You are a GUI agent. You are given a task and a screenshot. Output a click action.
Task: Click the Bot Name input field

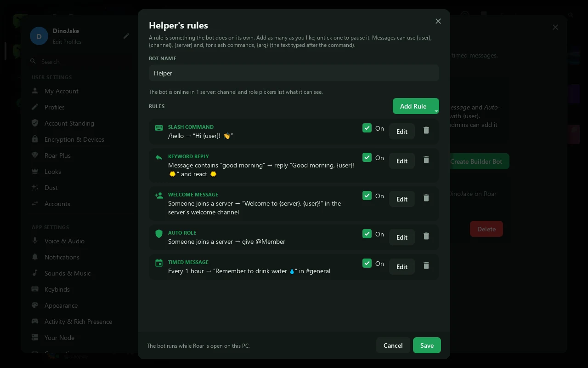[x=294, y=73]
